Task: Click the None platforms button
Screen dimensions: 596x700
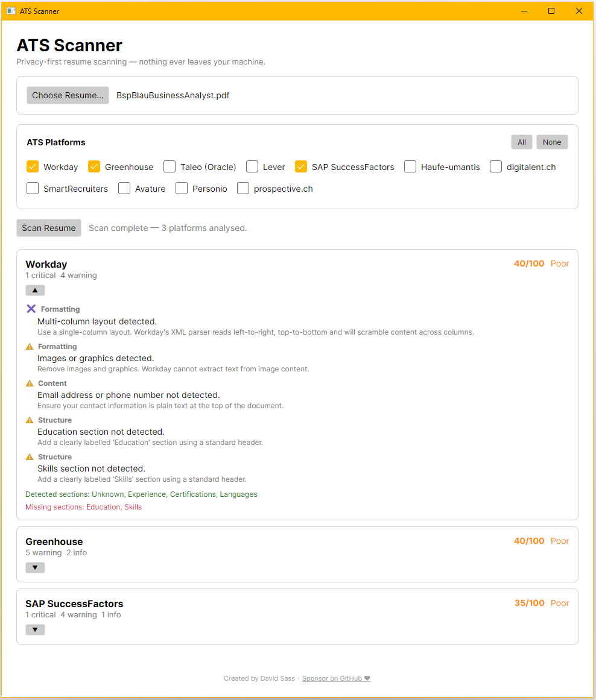Action: [x=552, y=142]
